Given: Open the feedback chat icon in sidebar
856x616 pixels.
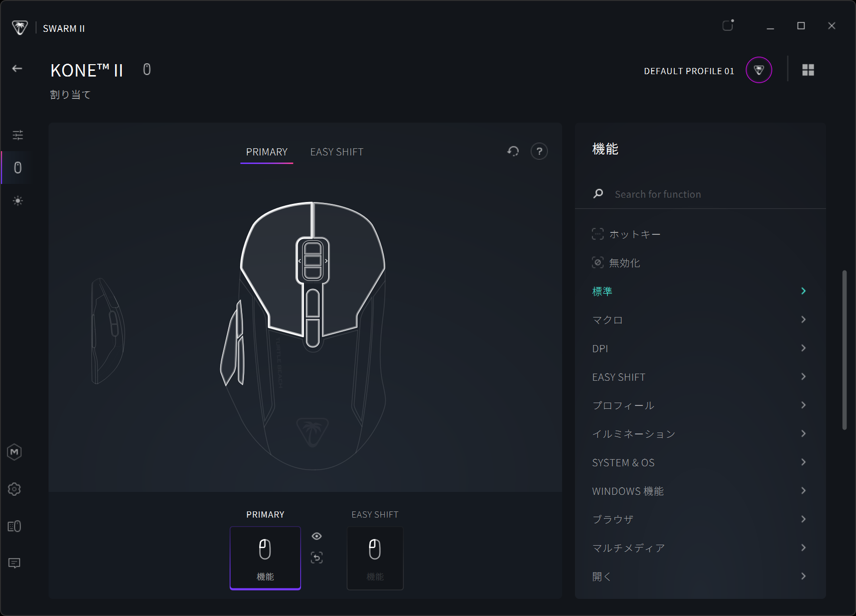Looking at the screenshot, I should click(14, 563).
